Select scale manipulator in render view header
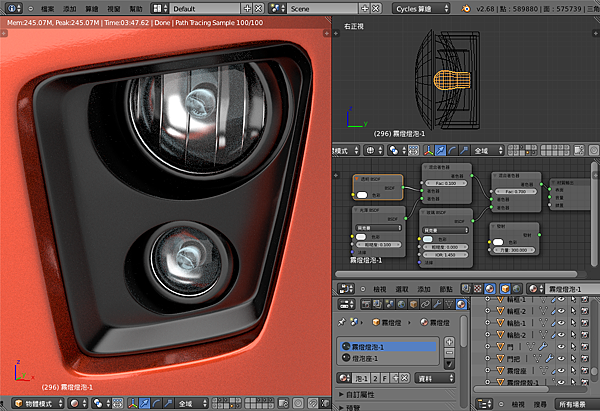This screenshot has width=600, height=411. (x=167, y=403)
